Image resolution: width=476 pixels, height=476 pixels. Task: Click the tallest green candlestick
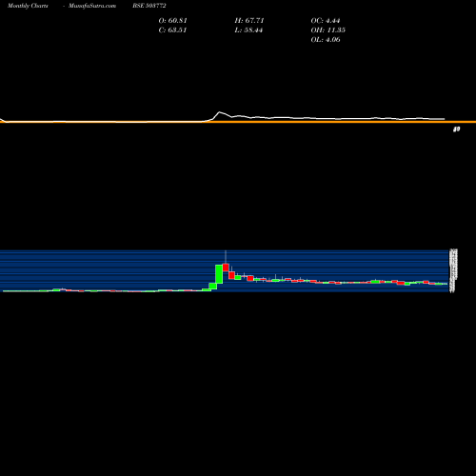[x=219, y=274]
